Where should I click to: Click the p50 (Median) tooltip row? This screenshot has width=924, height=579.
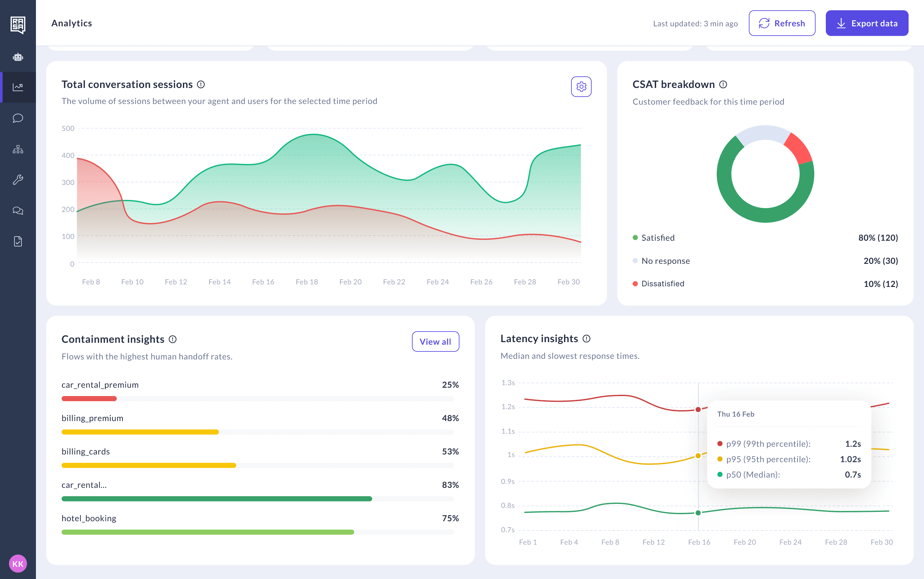[x=789, y=474]
